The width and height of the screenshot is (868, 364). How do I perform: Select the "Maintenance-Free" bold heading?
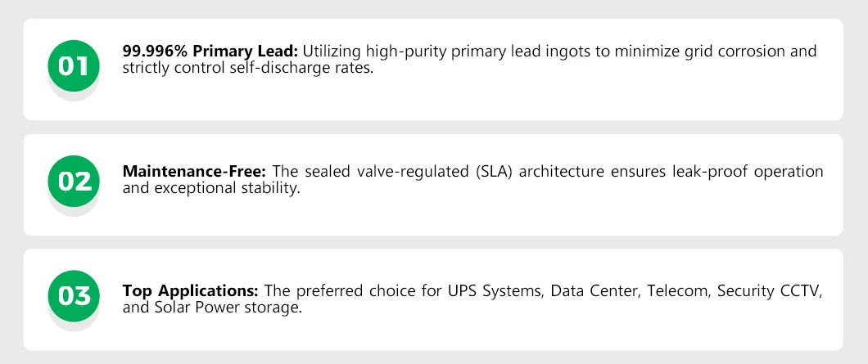click(195, 172)
